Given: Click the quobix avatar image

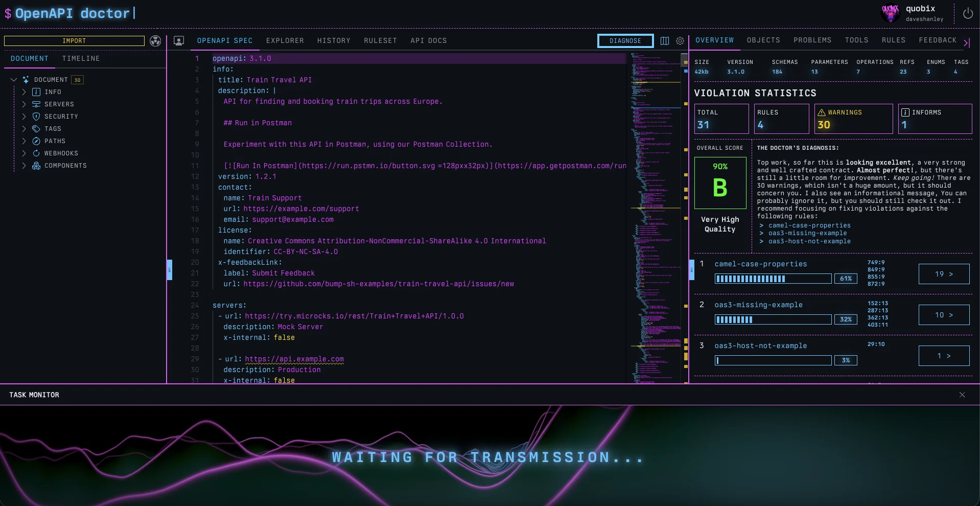Looking at the screenshot, I should (x=891, y=13).
